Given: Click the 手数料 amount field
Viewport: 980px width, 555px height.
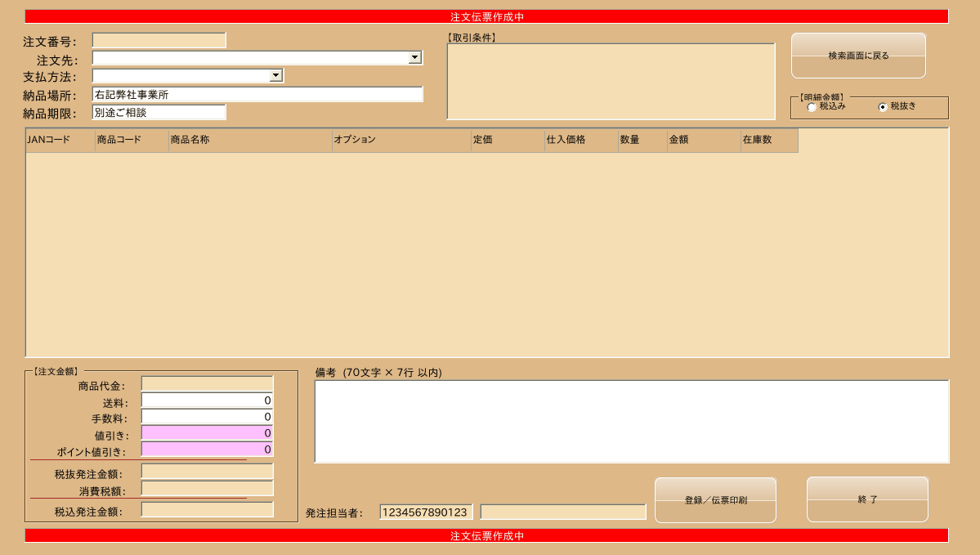Looking at the screenshot, I should click(208, 416).
